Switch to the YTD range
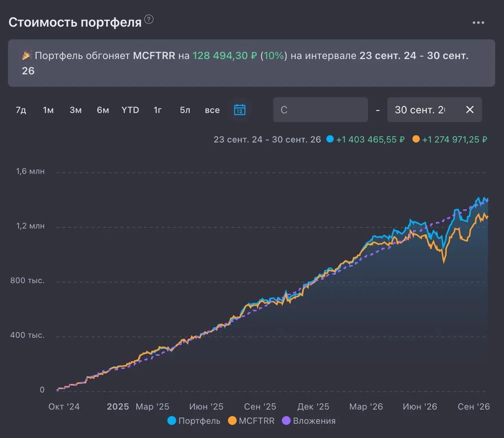Screen dimensions: 504x438 tap(130, 110)
